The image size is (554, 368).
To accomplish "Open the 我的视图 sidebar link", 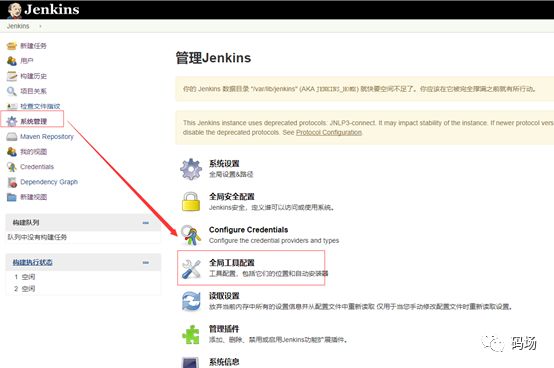I will click(33, 152).
